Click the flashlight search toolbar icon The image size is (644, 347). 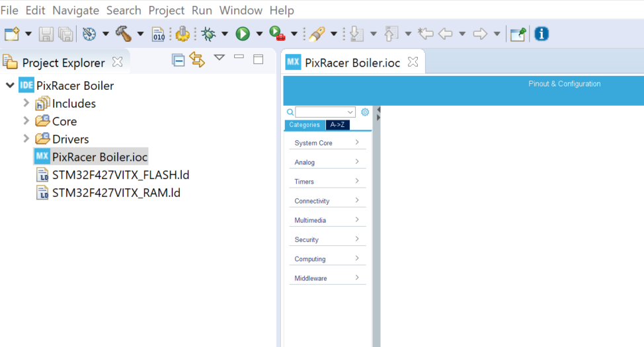[x=317, y=34]
